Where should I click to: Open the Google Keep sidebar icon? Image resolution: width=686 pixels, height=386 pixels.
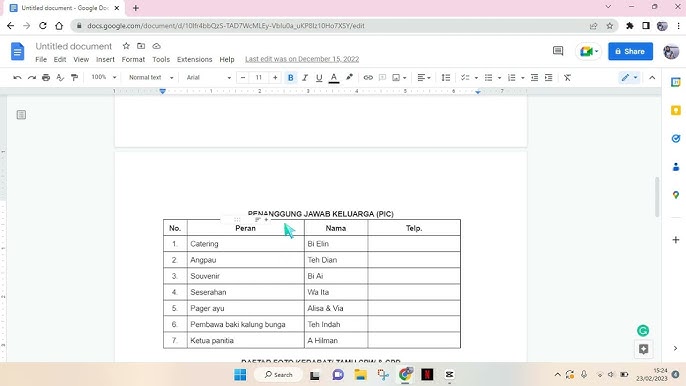[676, 110]
